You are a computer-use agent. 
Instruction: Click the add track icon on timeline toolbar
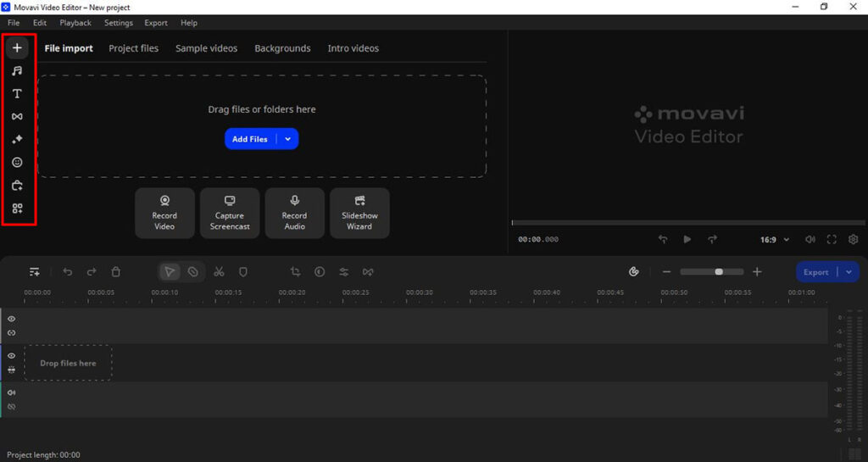tap(34, 271)
